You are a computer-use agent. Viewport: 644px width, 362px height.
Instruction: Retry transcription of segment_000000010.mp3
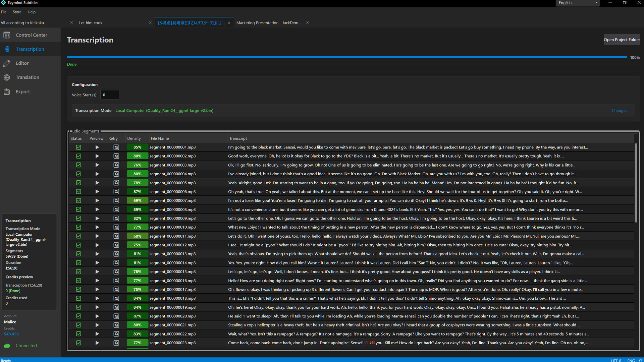116,227
